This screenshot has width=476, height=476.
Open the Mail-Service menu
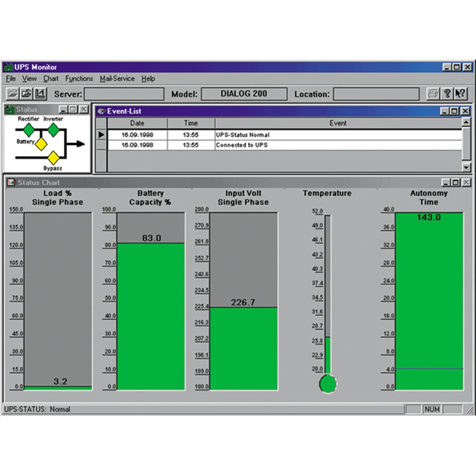(x=117, y=79)
